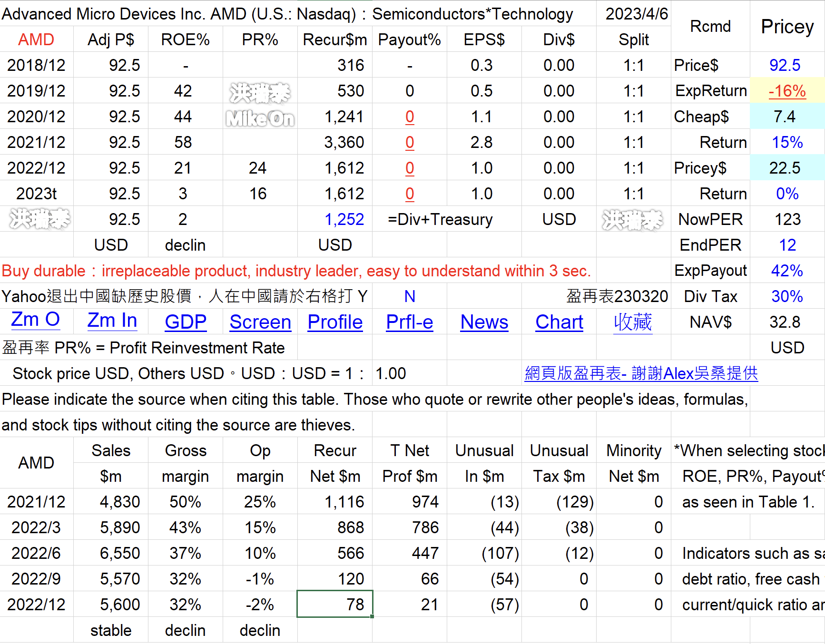This screenshot has width=825, height=644.
Task: Follow the Screen hyperlink
Action: pos(260,322)
